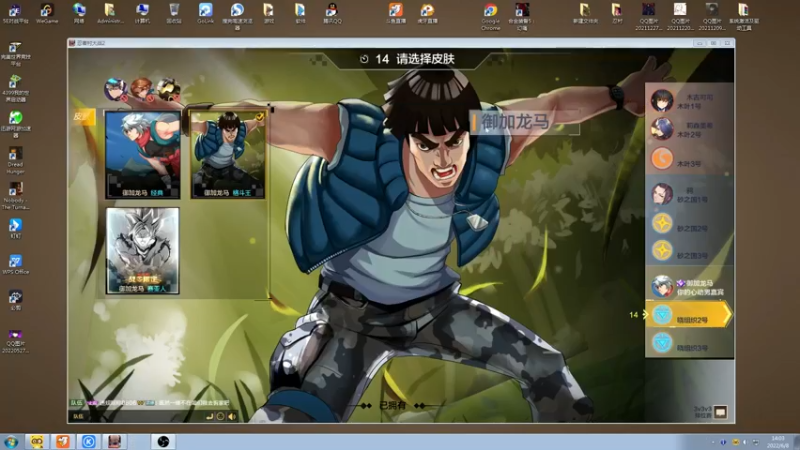The image size is (800, 450).
Task: Click the countdown timer clock icon
Action: (364, 59)
